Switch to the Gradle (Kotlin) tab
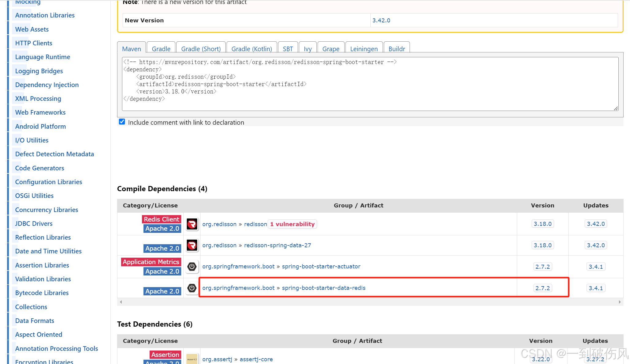Image resolution: width=630 pixels, height=364 pixels. tap(251, 49)
